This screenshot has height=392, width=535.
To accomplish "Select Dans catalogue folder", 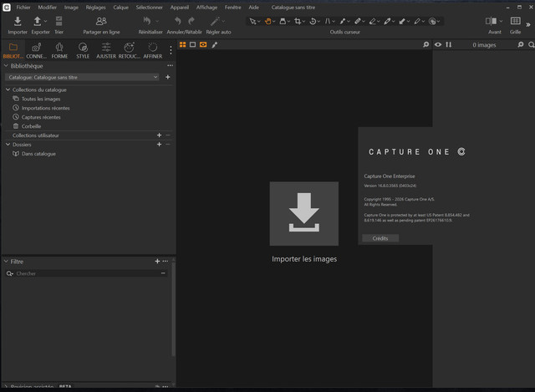I will (x=38, y=154).
